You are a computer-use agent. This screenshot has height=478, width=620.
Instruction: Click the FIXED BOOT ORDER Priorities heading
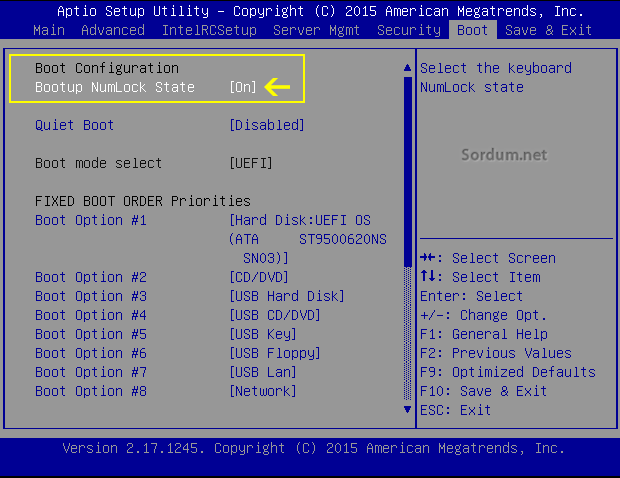point(143,201)
